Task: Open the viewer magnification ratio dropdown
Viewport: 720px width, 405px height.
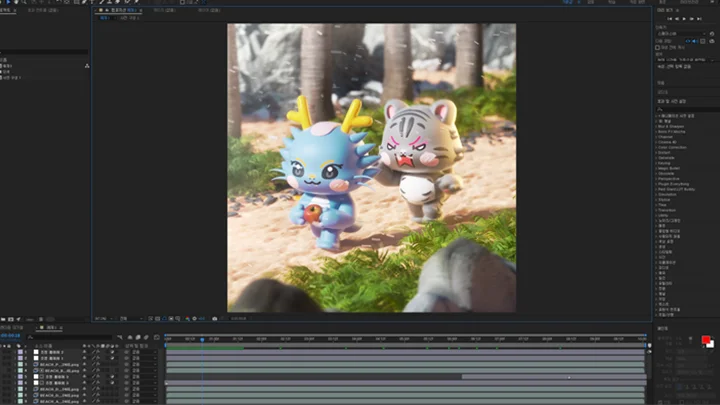Action: (105, 318)
